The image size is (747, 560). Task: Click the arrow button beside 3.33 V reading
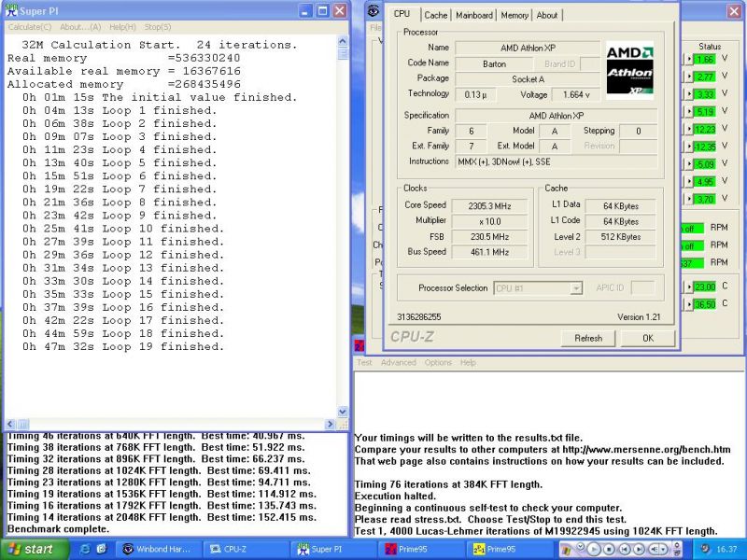[x=689, y=94]
